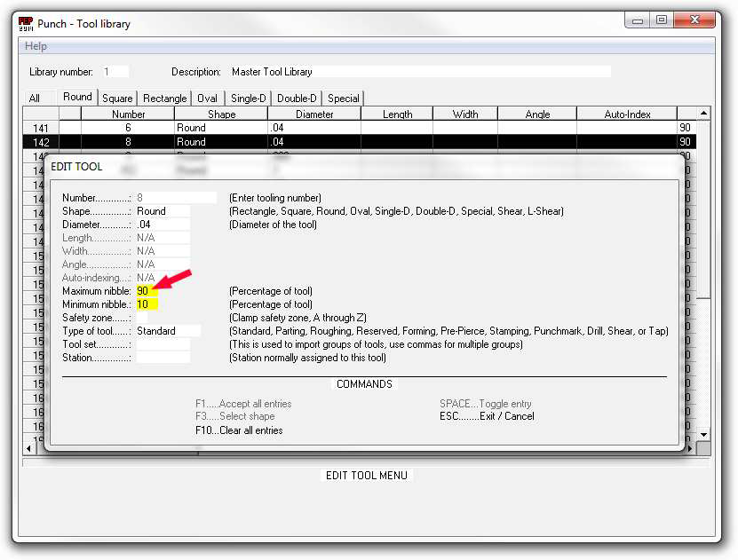The width and height of the screenshot is (738, 560).
Task: Click F3 Select shape command
Action: [235, 416]
